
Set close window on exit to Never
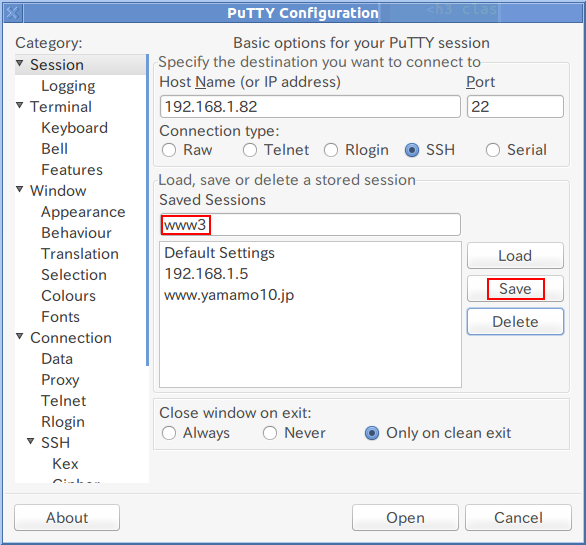click(269, 433)
